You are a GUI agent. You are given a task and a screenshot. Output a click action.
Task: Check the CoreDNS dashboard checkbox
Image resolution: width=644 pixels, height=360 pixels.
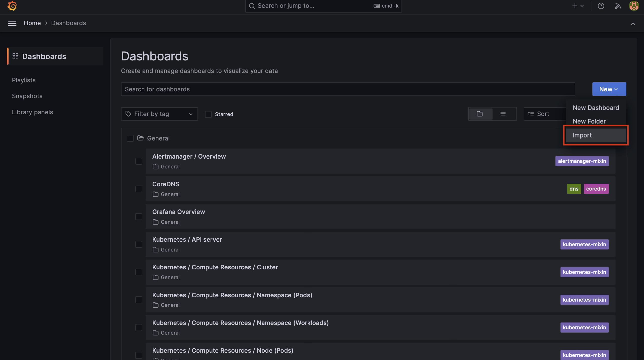pos(139,189)
